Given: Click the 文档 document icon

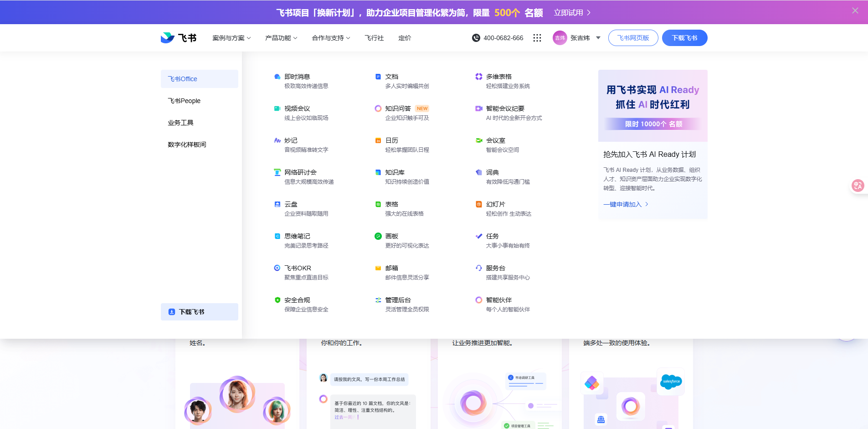Looking at the screenshot, I should [378, 77].
